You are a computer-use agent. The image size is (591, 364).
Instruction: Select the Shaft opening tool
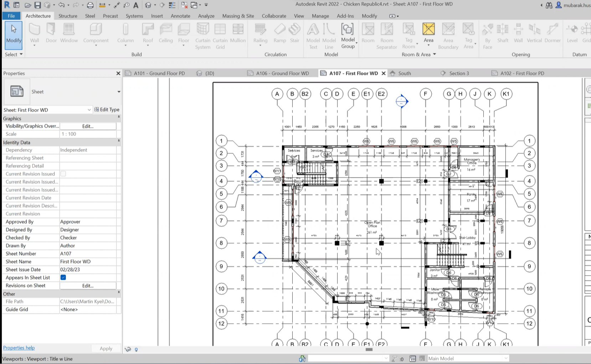(x=503, y=33)
